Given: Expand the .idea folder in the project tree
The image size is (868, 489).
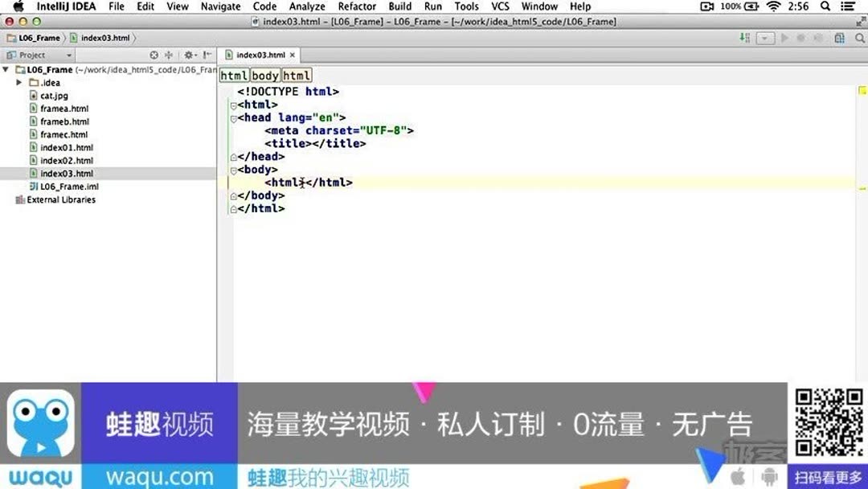Looking at the screenshot, I should (x=20, y=82).
